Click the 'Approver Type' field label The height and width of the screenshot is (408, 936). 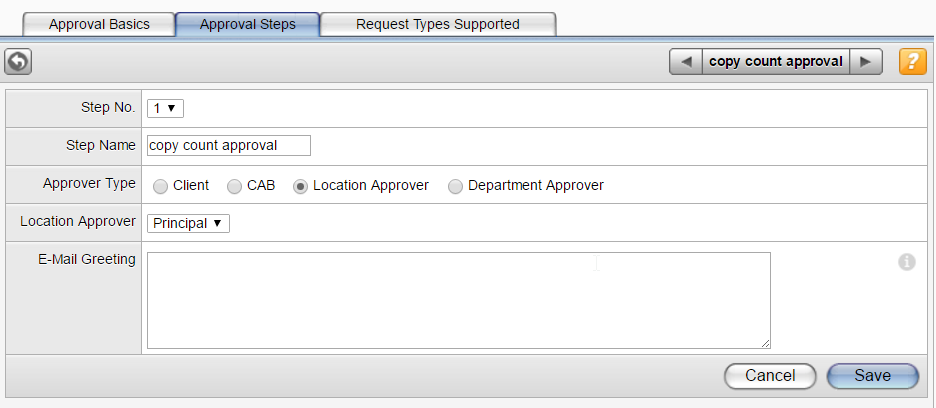click(89, 183)
